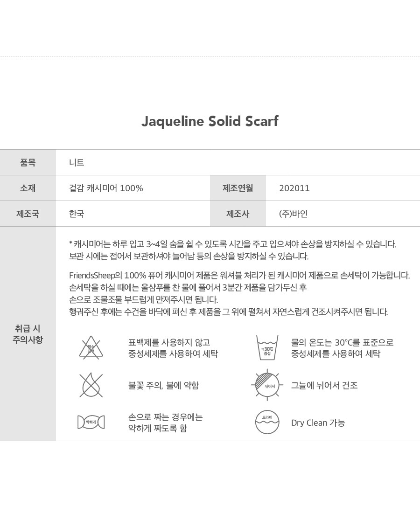Click the 겉감 캐시미어 100% value
The width and height of the screenshot is (420, 513).
pos(106,188)
